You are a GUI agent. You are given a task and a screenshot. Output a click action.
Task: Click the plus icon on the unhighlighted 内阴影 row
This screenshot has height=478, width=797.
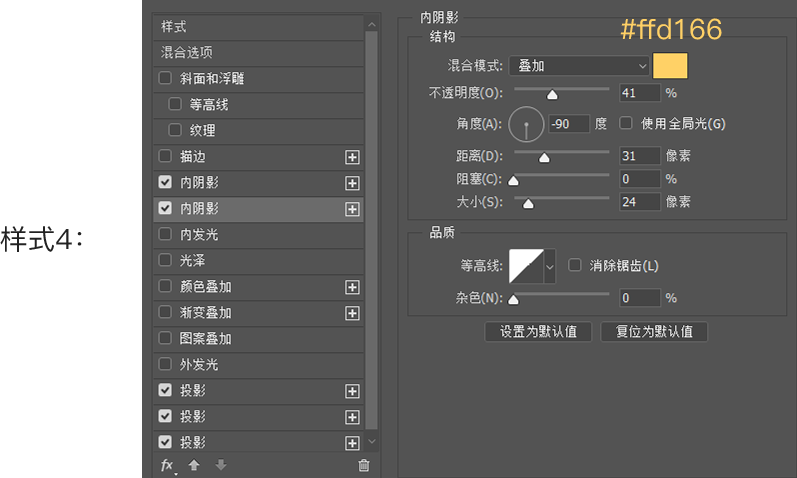pos(352,183)
